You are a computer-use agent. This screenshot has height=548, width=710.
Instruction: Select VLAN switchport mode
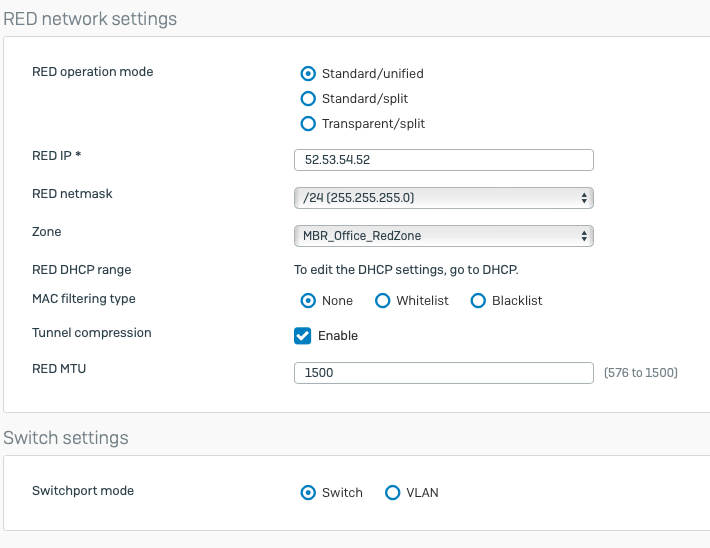tap(393, 493)
